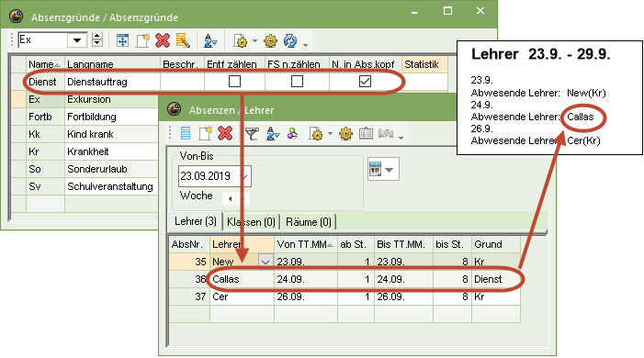Open the serial change pencil icon in Absenzgründe

(183, 40)
